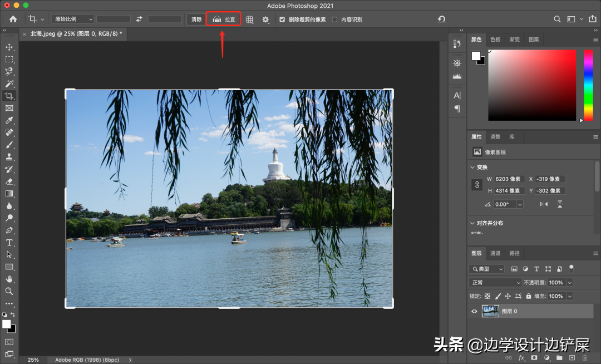Open the crop overlay grid options
This screenshot has width=601, height=364.
coord(249,19)
